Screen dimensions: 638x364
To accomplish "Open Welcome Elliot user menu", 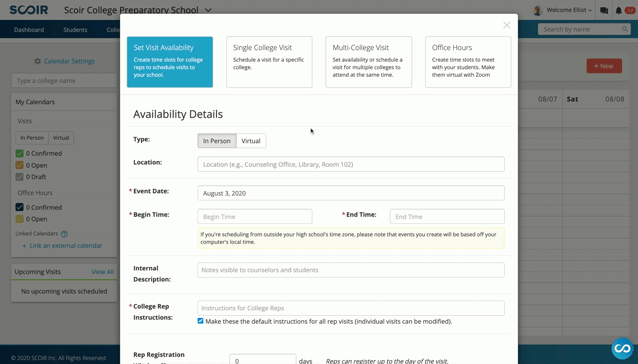I will 569,10.
